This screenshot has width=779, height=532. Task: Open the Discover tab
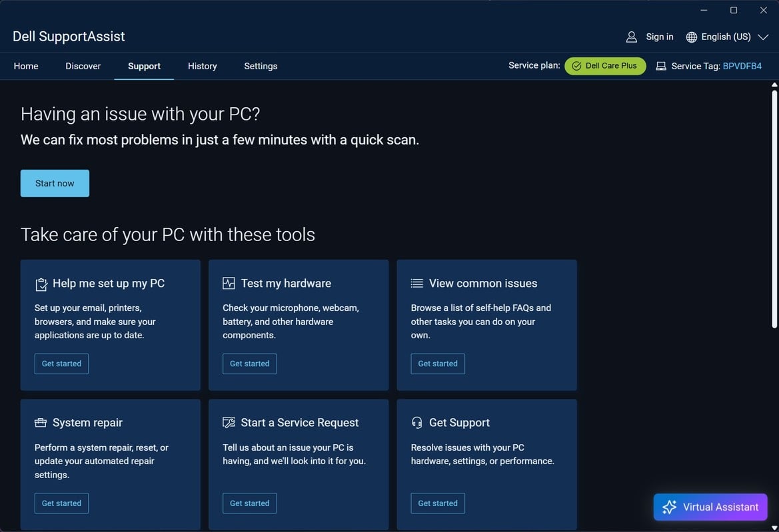coord(83,66)
